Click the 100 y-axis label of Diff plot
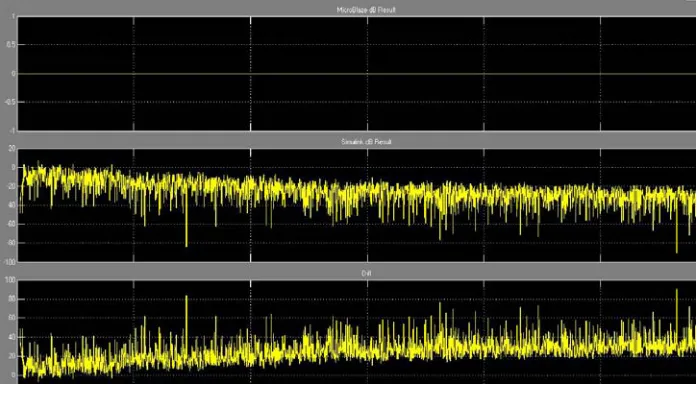The width and height of the screenshot is (698, 402). [10, 280]
